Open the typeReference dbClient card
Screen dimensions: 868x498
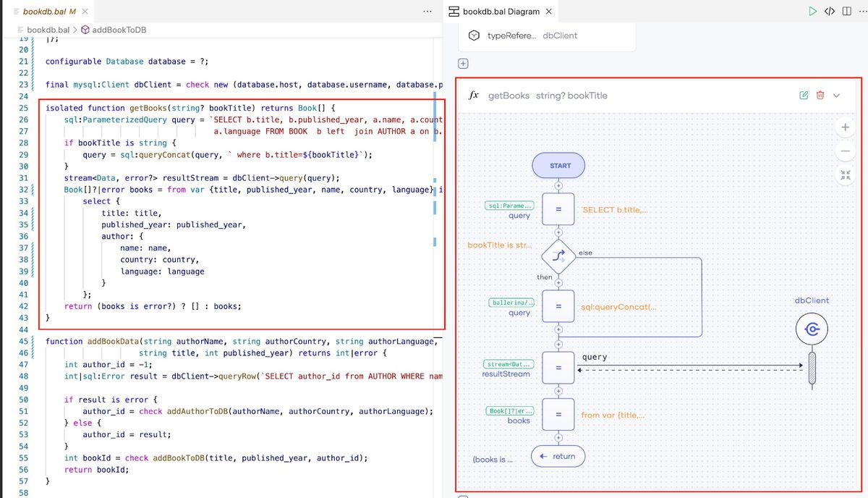coord(547,35)
